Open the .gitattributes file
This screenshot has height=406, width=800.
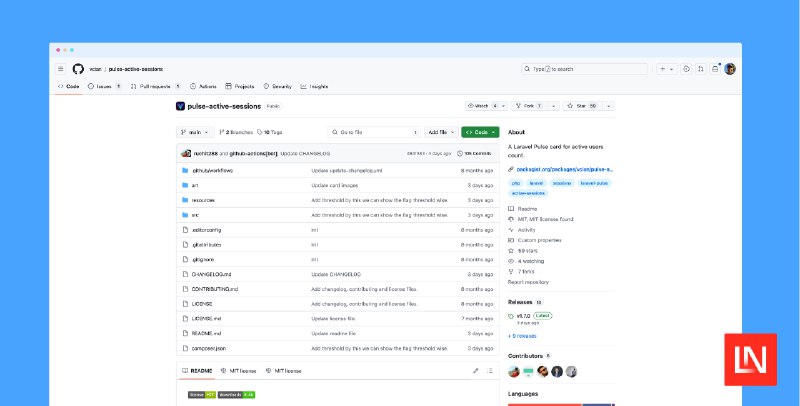point(206,245)
